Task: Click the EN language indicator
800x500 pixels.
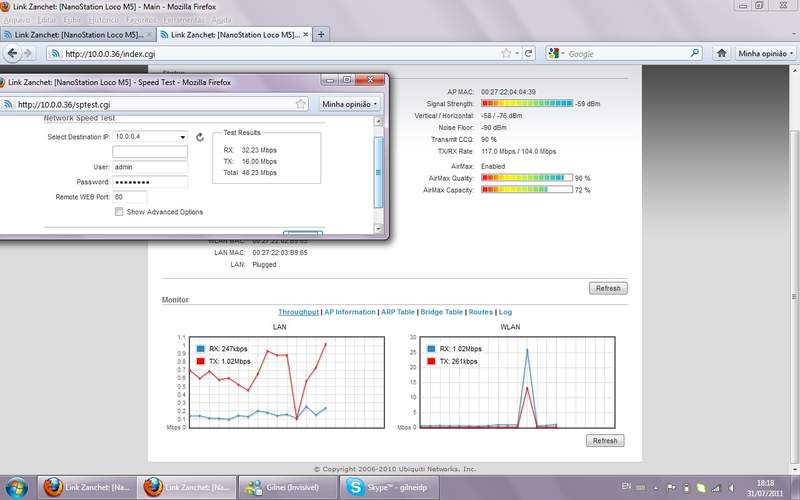Action: (626, 487)
